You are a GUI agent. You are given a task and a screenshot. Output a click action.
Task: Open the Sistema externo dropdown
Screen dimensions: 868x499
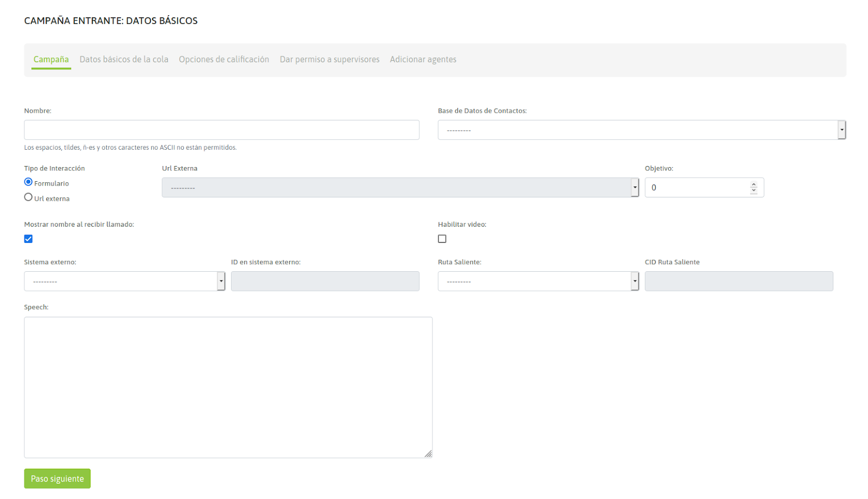click(124, 281)
